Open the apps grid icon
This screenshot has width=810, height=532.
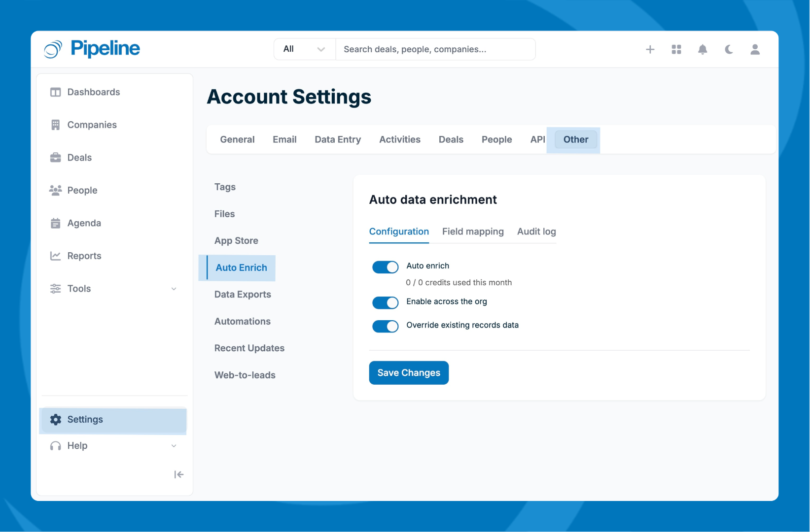(676, 49)
